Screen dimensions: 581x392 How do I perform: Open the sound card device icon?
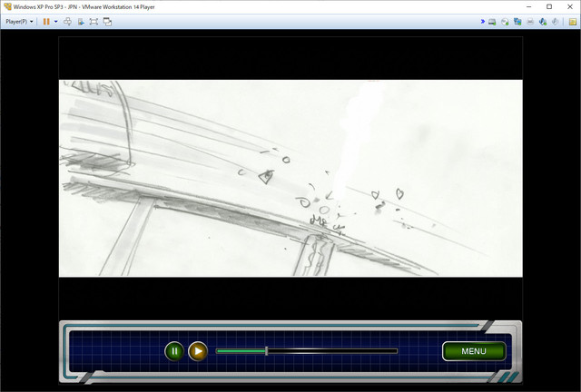(543, 22)
